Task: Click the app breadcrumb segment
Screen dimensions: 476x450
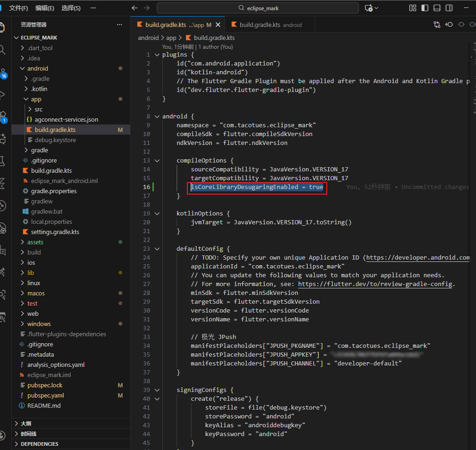Action: click(171, 38)
